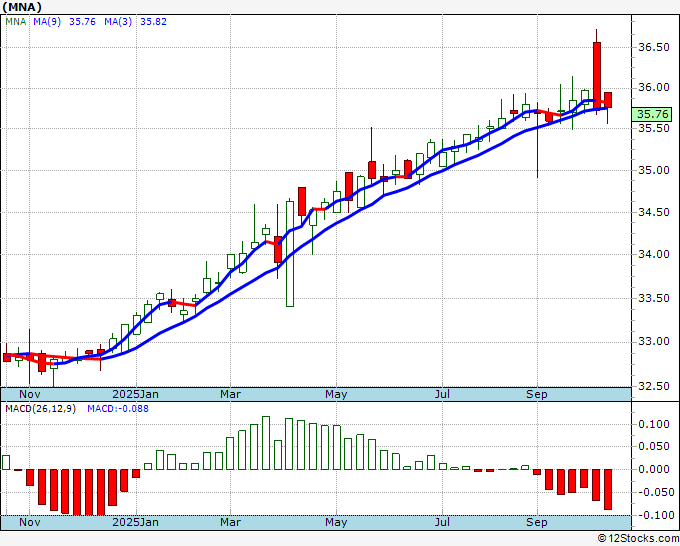This screenshot has height=546, width=680.
Task: Click the 33.00 price axis label
Action: pos(654,342)
